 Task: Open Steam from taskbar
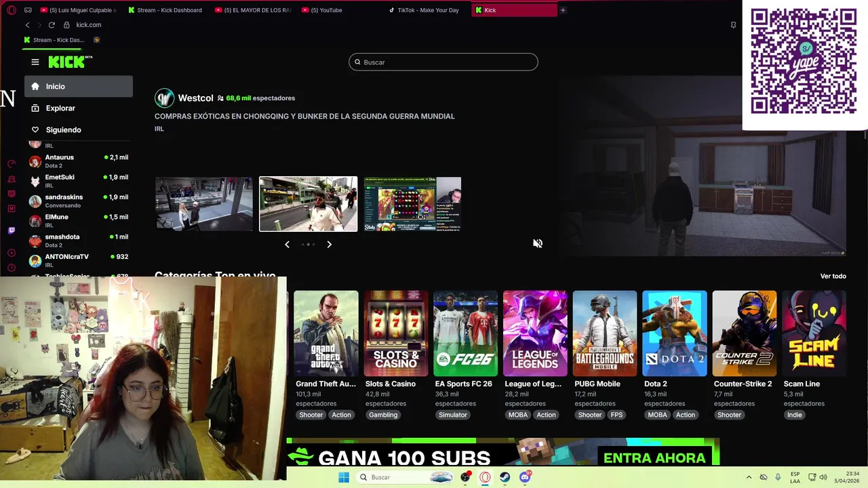pos(505,477)
